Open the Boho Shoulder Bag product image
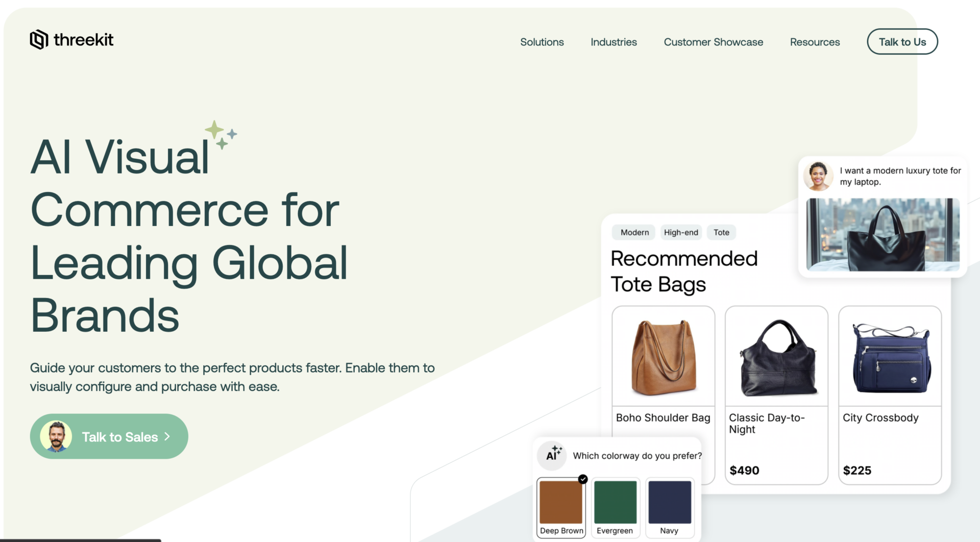The height and width of the screenshot is (542, 980). tap(663, 357)
